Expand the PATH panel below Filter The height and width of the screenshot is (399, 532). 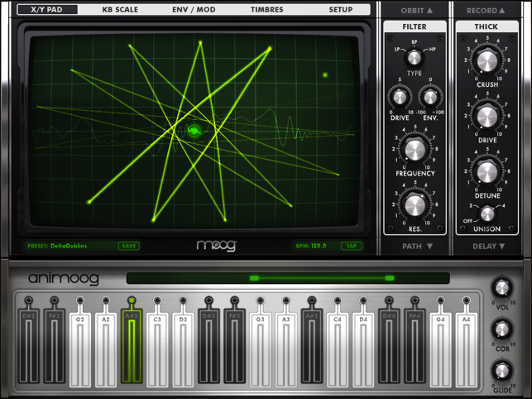417,246
